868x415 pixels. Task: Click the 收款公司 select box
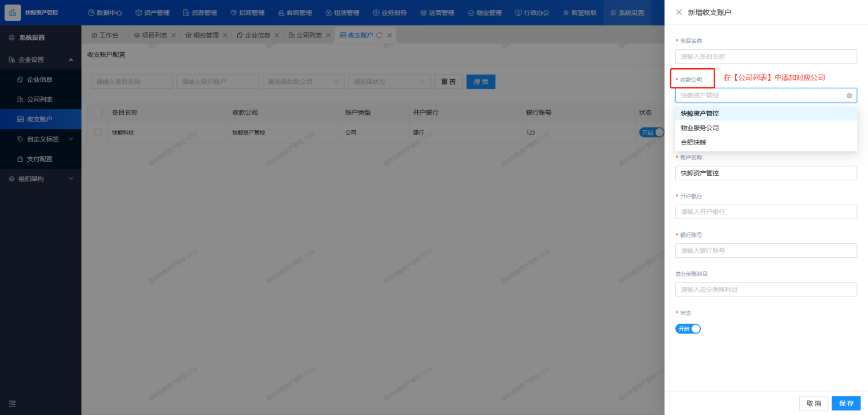click(x=766, y=95)
